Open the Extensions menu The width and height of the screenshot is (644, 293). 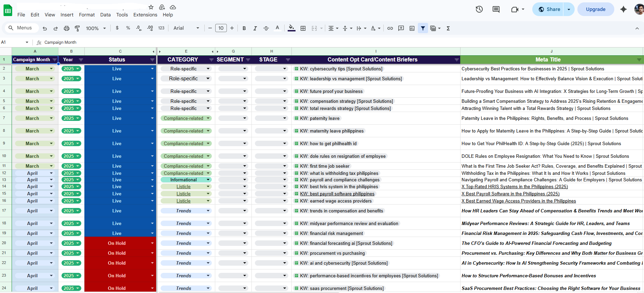(145, 15)
